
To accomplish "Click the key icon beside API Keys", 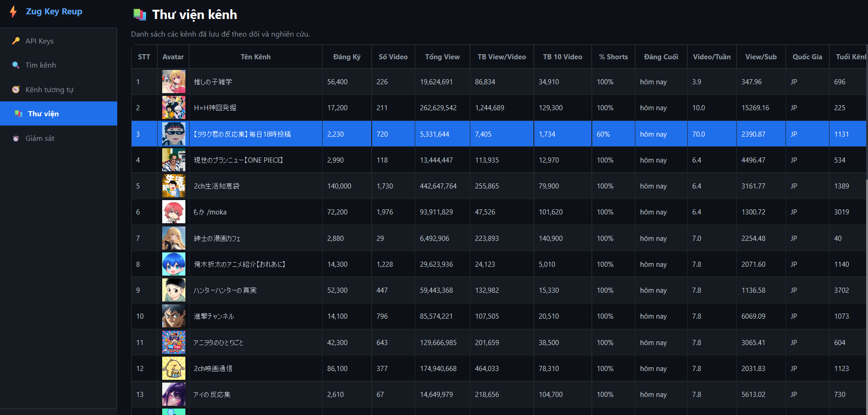I will [x=16, y=41].
